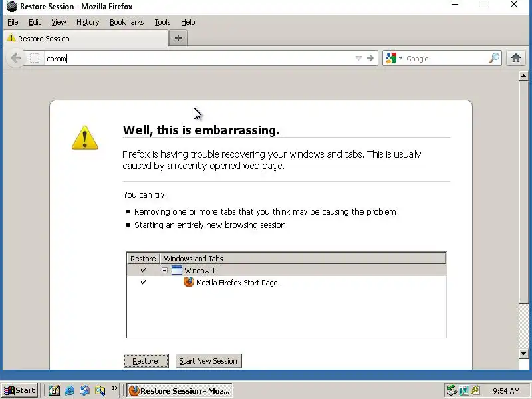Click the magnifying glass search icon
Screen dimensions: 532x399
tap(494, 58)
